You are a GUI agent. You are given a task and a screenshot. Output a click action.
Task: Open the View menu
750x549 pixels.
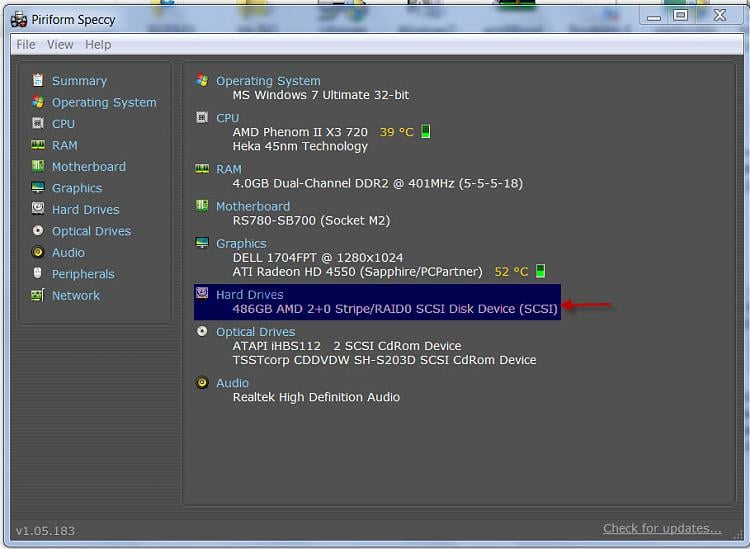click(60, 44)
